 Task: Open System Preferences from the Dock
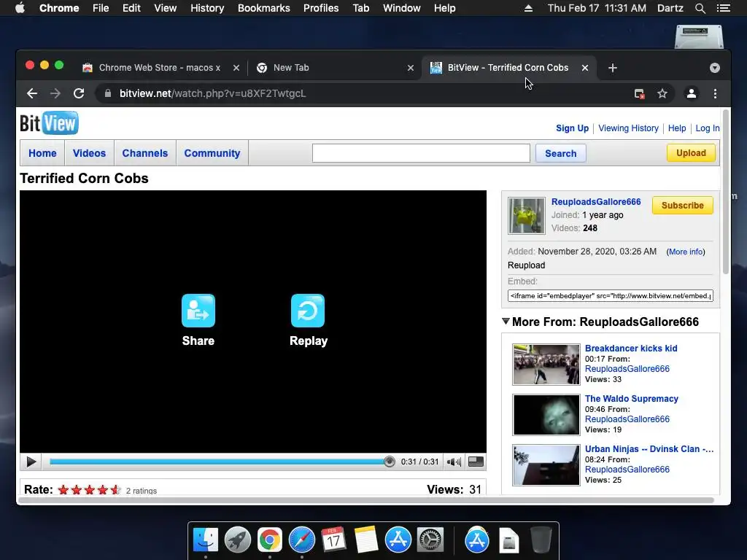point(430,540)
